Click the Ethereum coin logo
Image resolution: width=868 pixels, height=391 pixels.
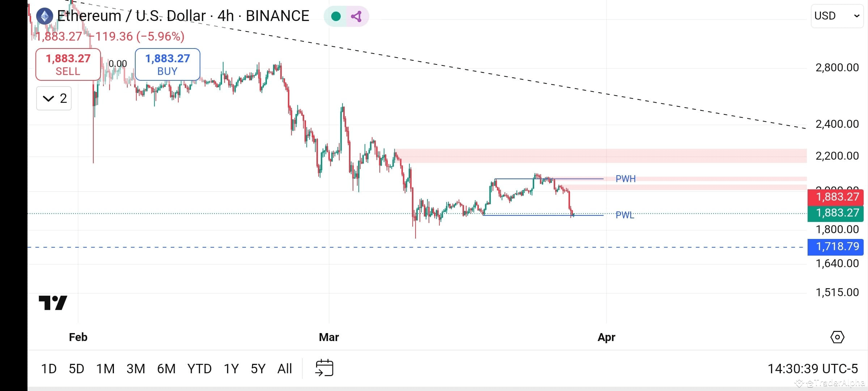[x=44, y=15]
